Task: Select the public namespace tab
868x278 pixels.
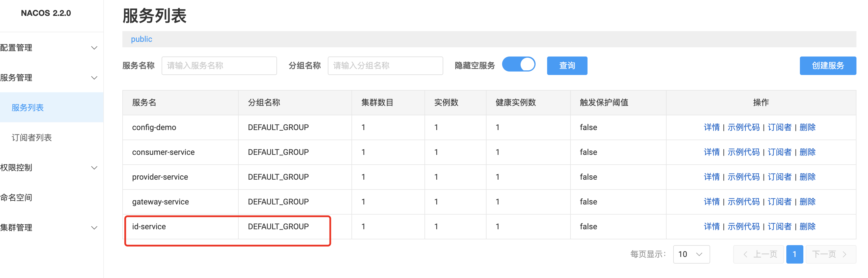Action: (141, 39)
